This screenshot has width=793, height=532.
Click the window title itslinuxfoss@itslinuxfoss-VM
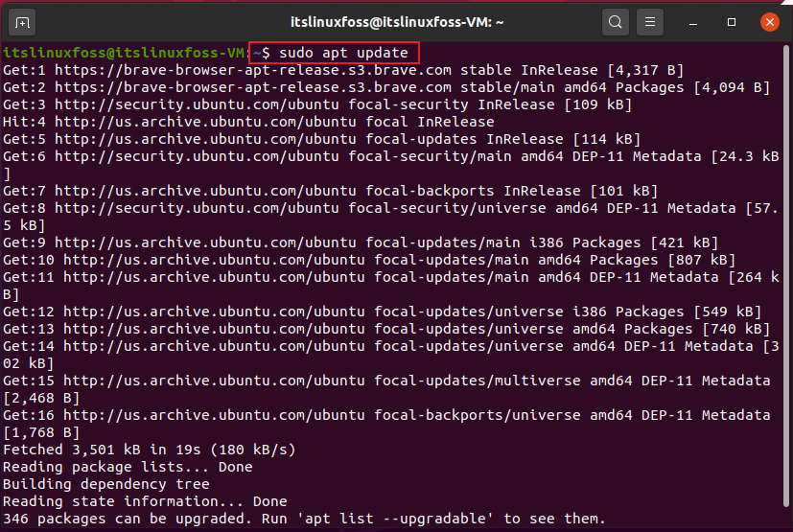point(397,22)
